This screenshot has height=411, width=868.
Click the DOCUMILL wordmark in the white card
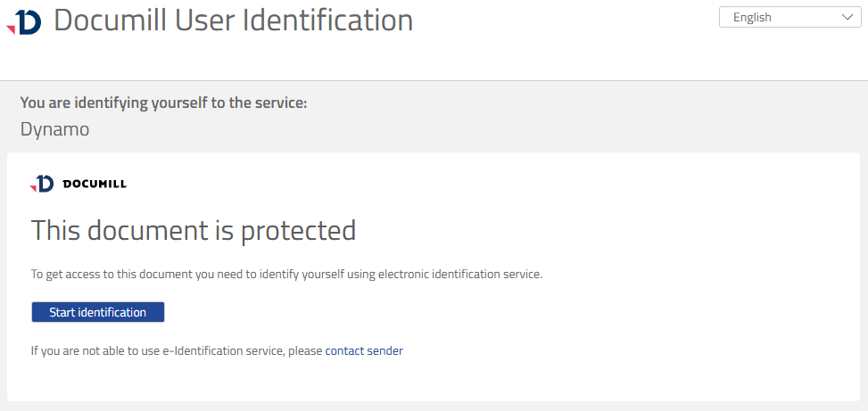(x=95, y=185)
